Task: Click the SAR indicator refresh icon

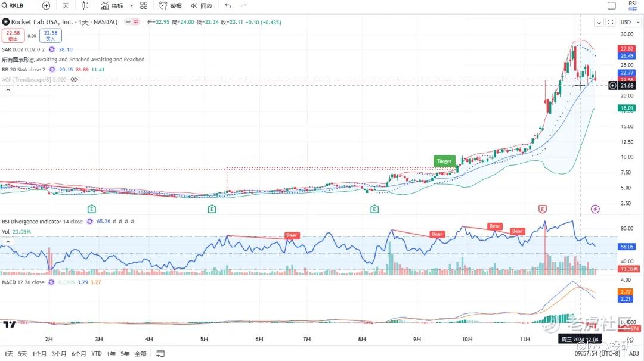Action: 52,49
